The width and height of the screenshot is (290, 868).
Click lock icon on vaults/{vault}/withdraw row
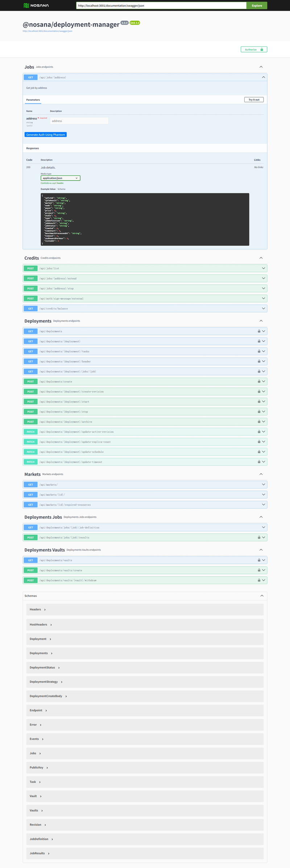[259, 580]
